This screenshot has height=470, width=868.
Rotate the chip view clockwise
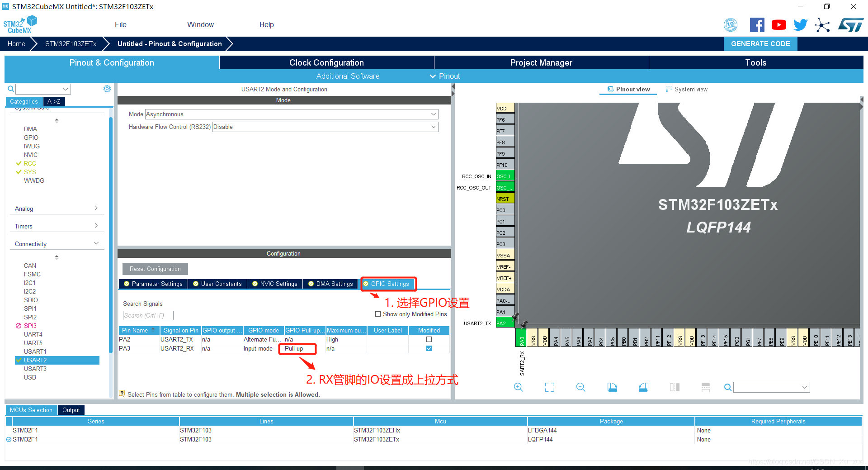coord(612,387)
